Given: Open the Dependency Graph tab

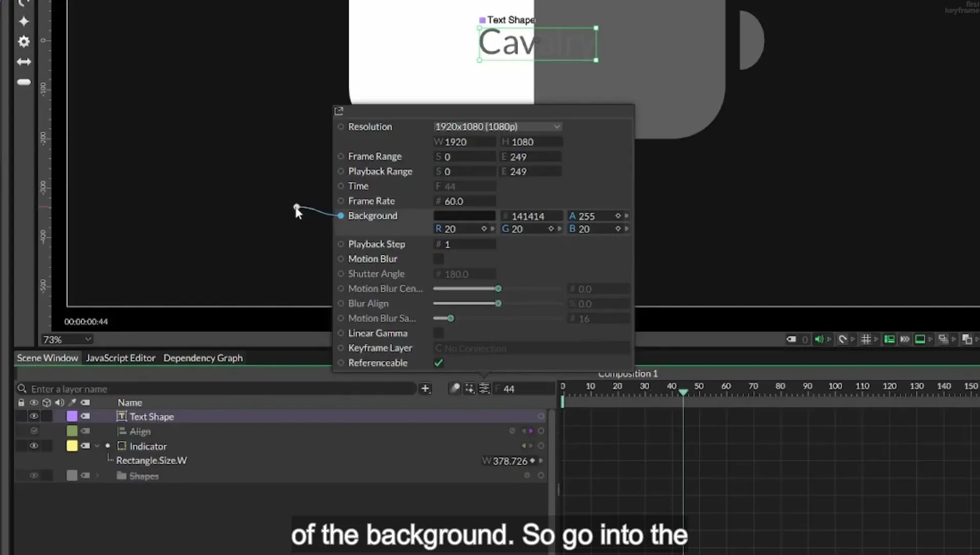Looking at the screenshot, I should tap(203, 358).
